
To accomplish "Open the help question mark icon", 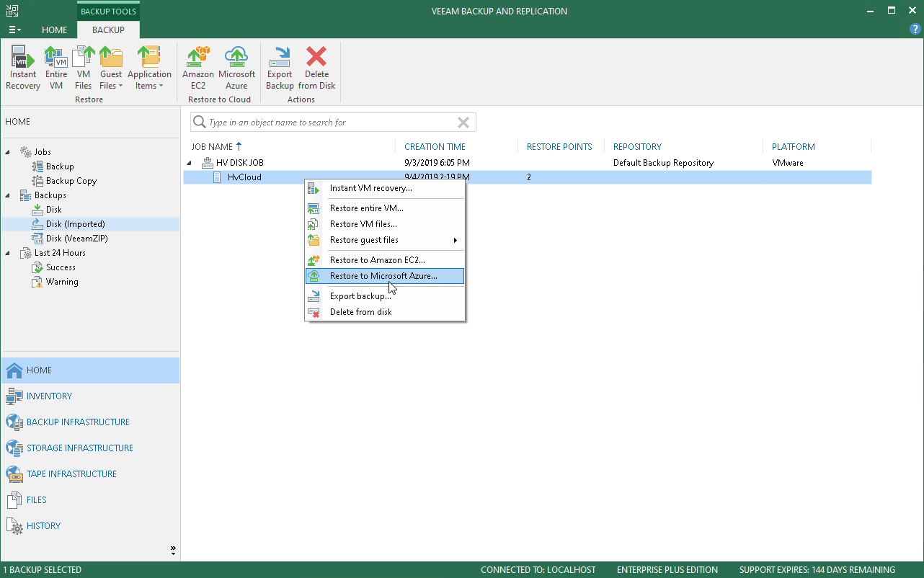I will [x=915, y=29].
